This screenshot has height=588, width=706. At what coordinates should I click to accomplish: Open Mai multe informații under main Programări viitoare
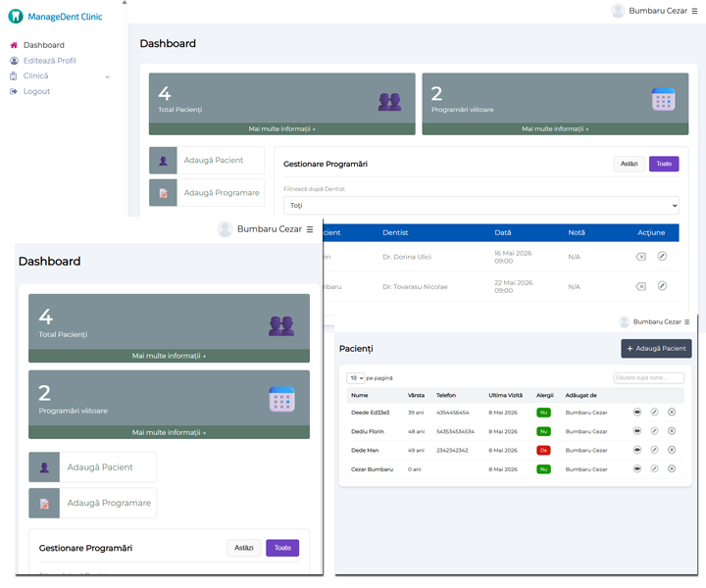555,128
